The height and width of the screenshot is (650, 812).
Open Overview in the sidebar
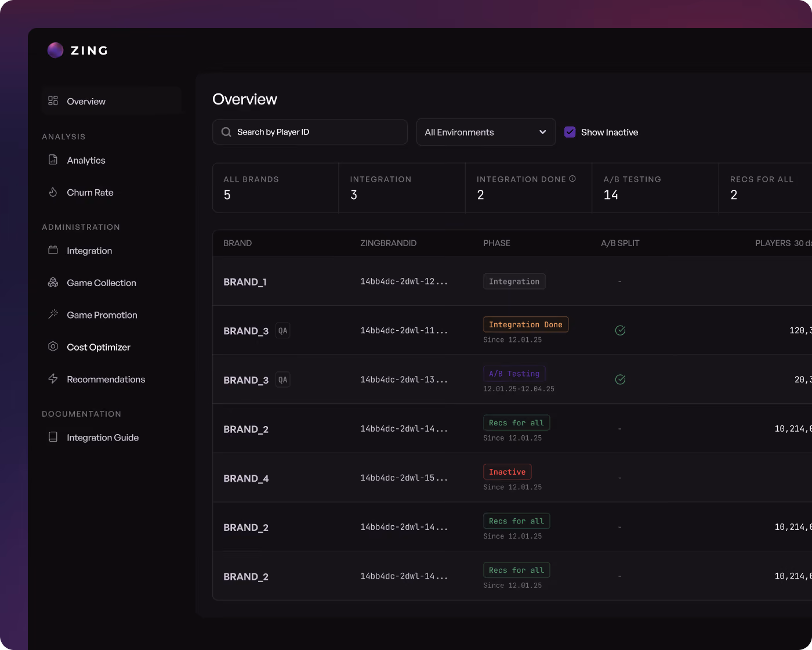[111, 101]
